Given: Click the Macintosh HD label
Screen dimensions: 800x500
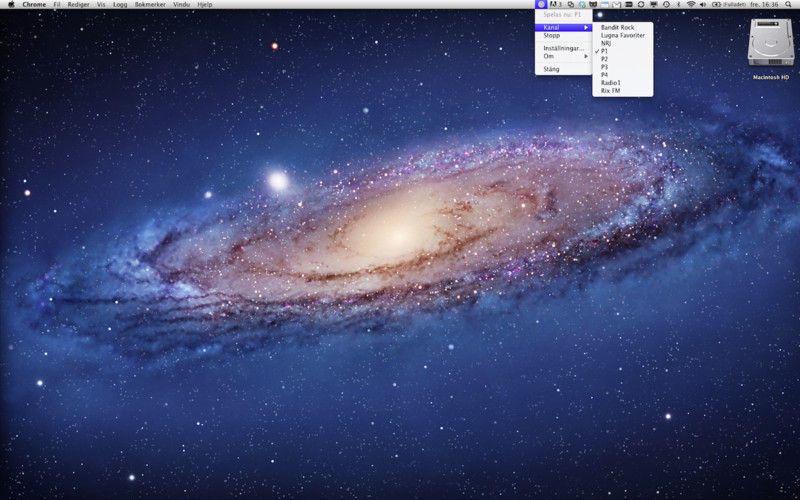Looking at the screenshot, I should coord(771,77).
